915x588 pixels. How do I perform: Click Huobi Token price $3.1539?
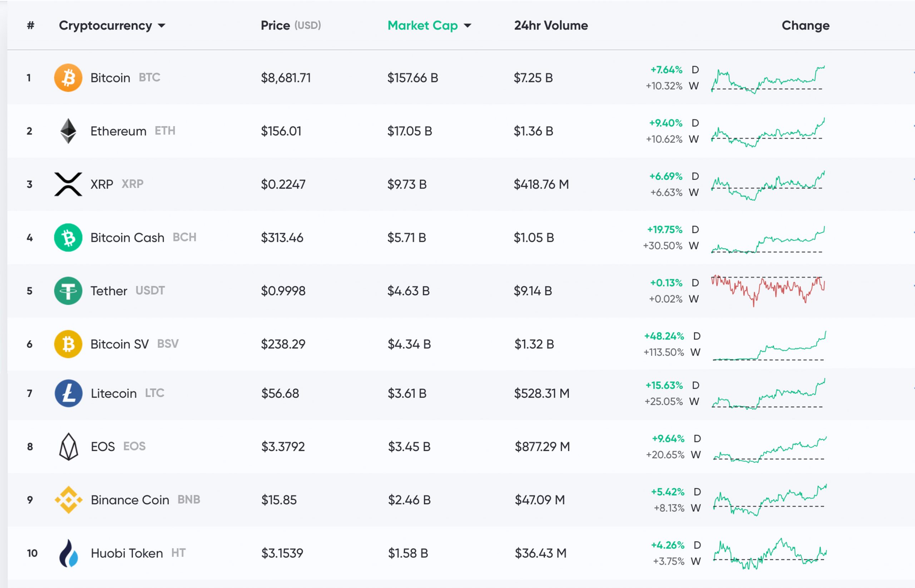point(282,553)
